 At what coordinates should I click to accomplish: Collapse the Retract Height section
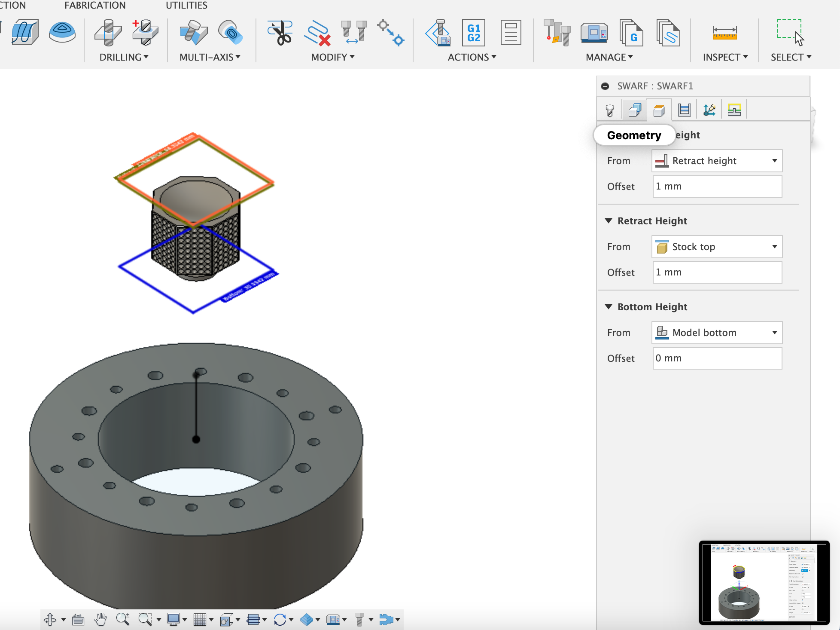(x=608, y=220)
